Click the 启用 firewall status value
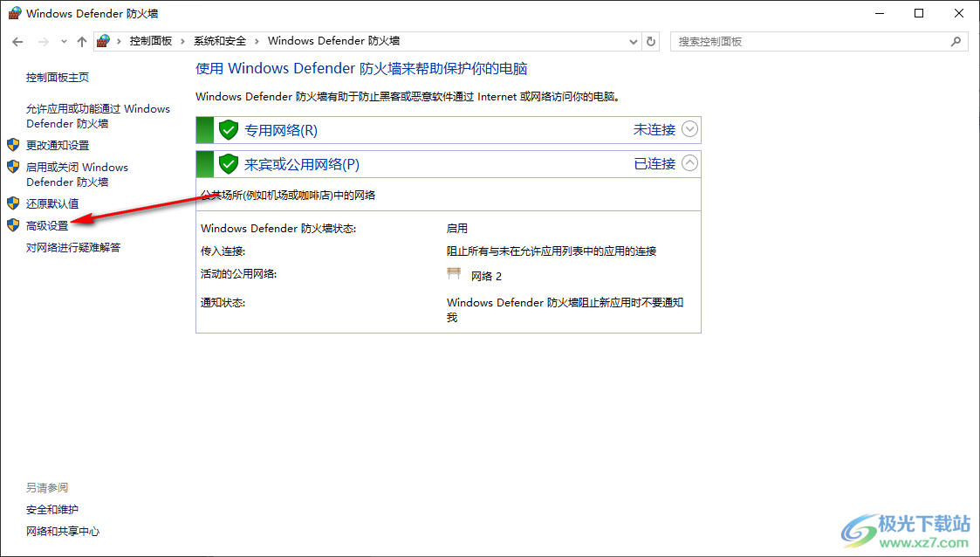980x557 pixels. click(x=457, y=229)
